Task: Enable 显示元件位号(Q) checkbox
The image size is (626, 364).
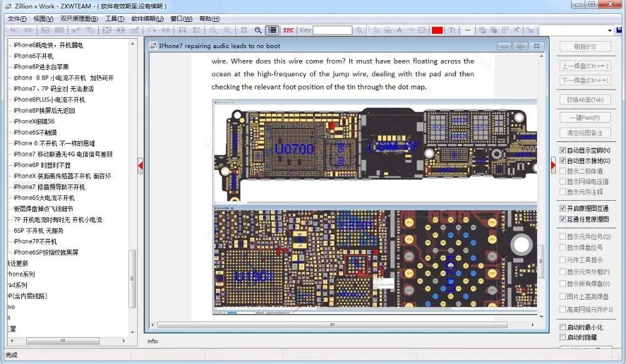Action: click(563, 236)
